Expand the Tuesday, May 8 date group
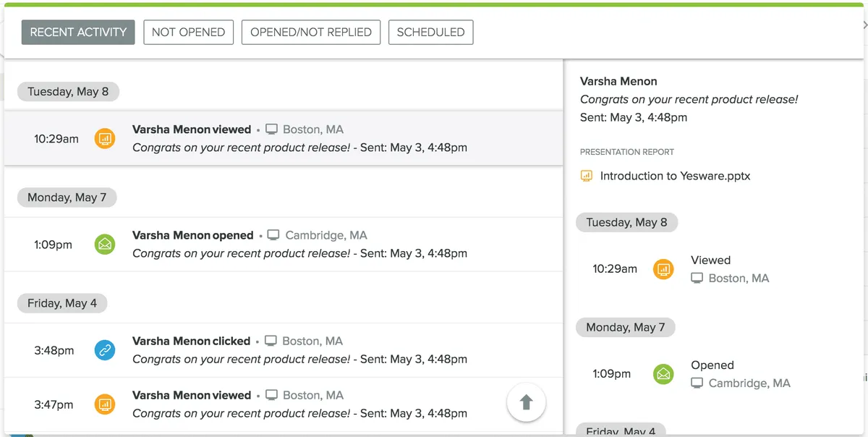 tap(67, 91)
